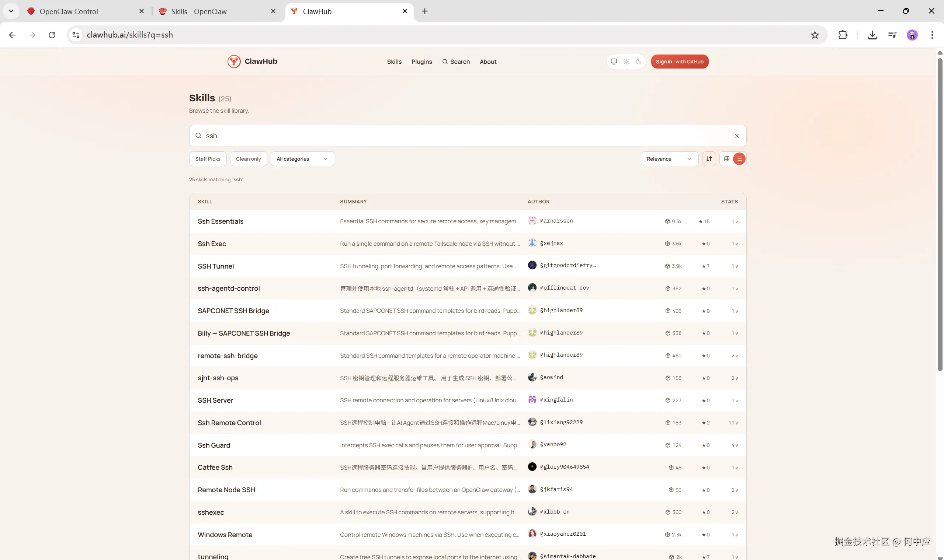
Task: Clear the ssh search with X icon
Action: [x=736, y=136]
